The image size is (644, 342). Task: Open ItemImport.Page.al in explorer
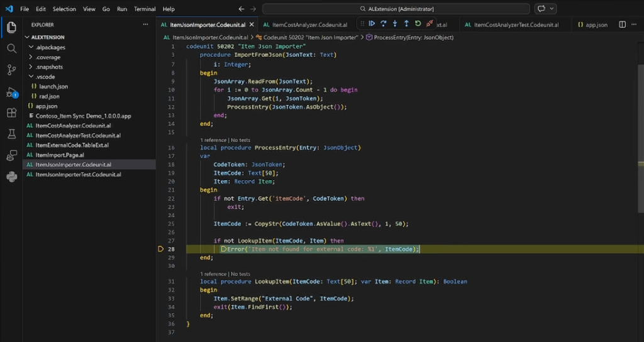[60, 155]
